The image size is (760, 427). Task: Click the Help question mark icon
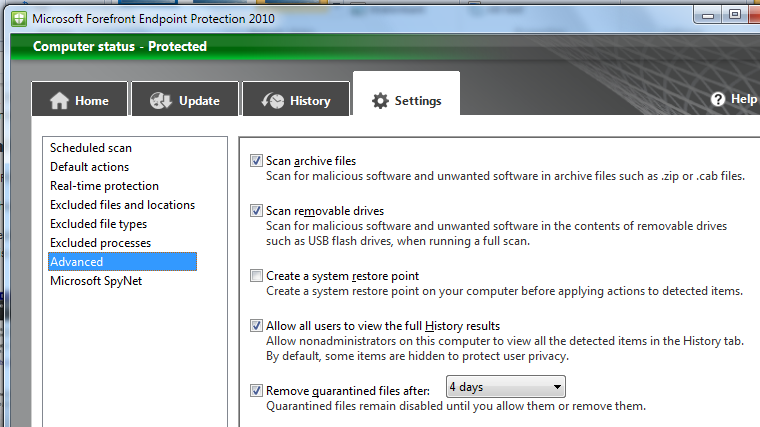pos(718,99)
